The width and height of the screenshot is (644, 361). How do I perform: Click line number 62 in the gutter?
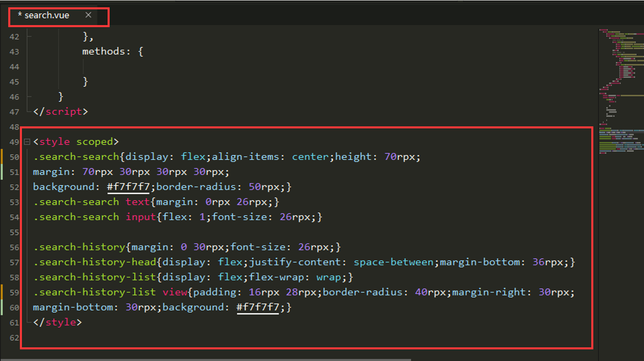click(14, 338)
